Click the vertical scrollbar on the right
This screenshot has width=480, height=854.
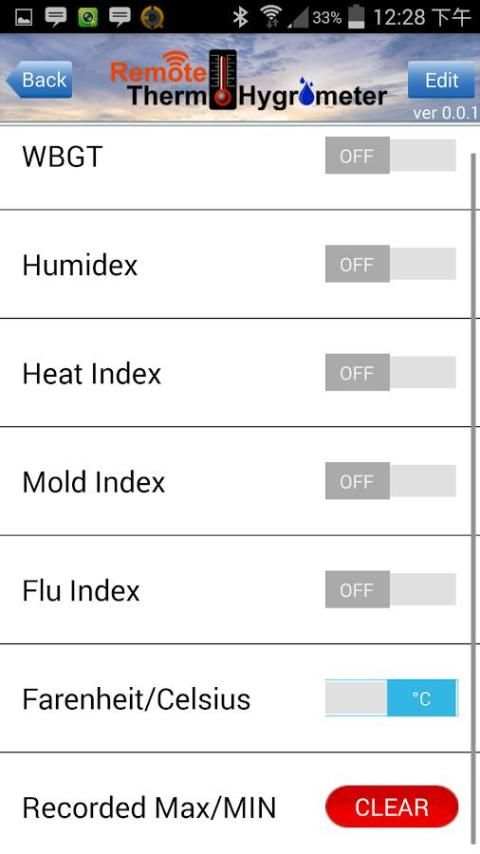pyautogui.click(x=473, y=498)
